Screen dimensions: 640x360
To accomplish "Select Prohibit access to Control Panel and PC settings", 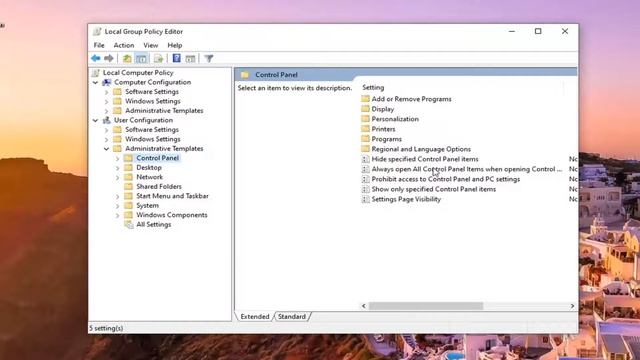I will pos(446,179).
